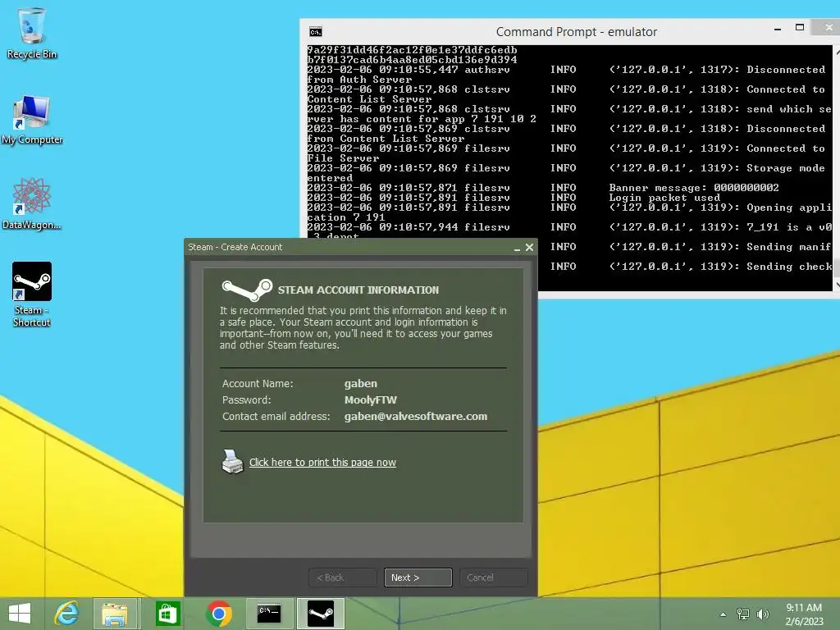Click the greyed-out < Back button

coord(343,577)
